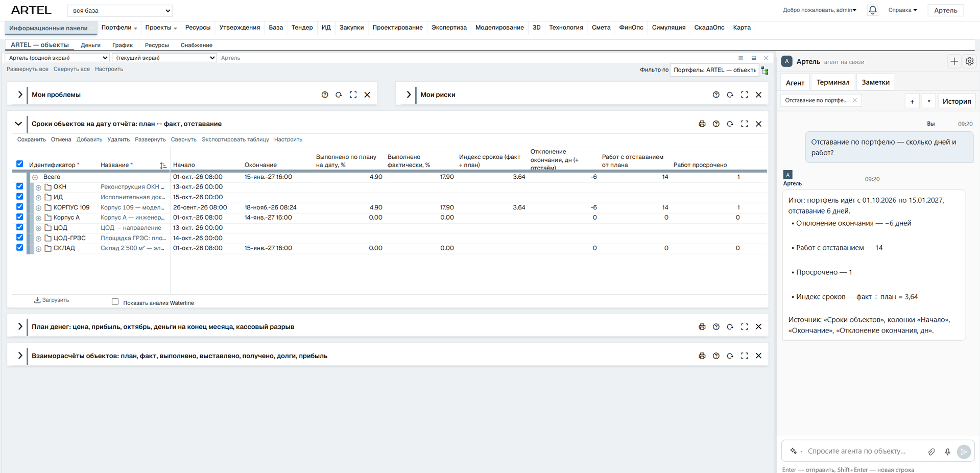This screenshot has width=980, height=473.
Task: Expand Мои проблемы panel to fullscreen
Action: (x=353, y=94)
